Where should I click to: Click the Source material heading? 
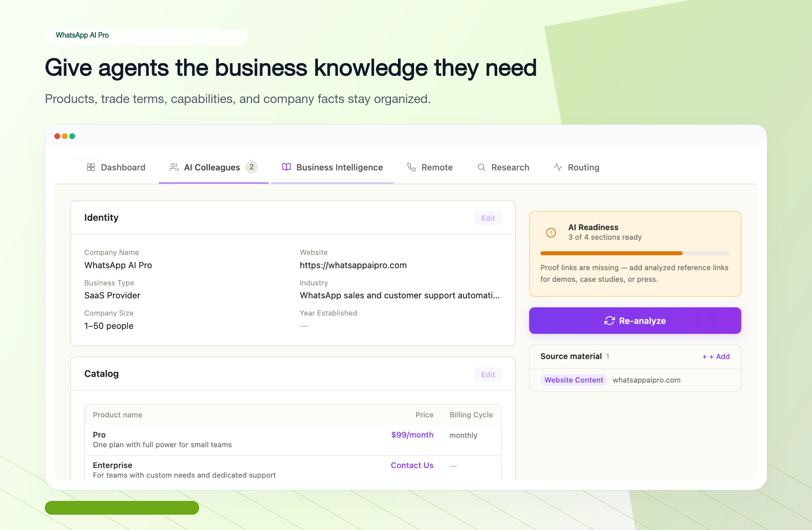(571, 356)
